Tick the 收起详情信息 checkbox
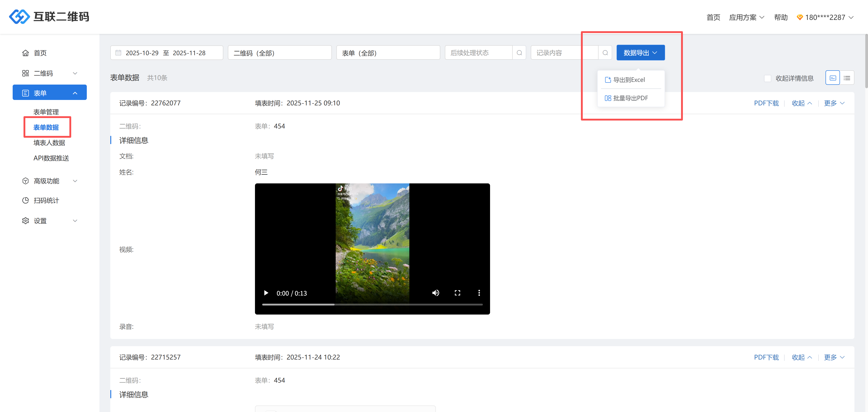This screenshot has height=412, width=868. [767, 78]
